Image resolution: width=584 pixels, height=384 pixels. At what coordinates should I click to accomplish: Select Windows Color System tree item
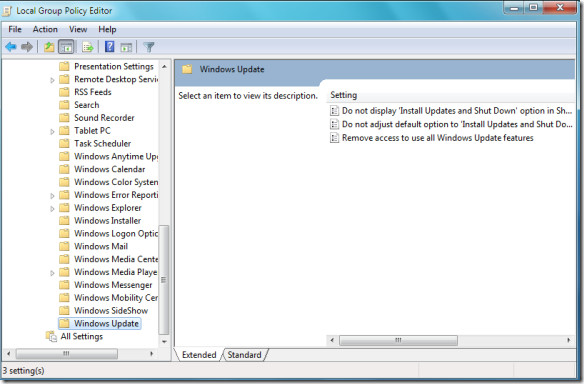click(116, 182)
